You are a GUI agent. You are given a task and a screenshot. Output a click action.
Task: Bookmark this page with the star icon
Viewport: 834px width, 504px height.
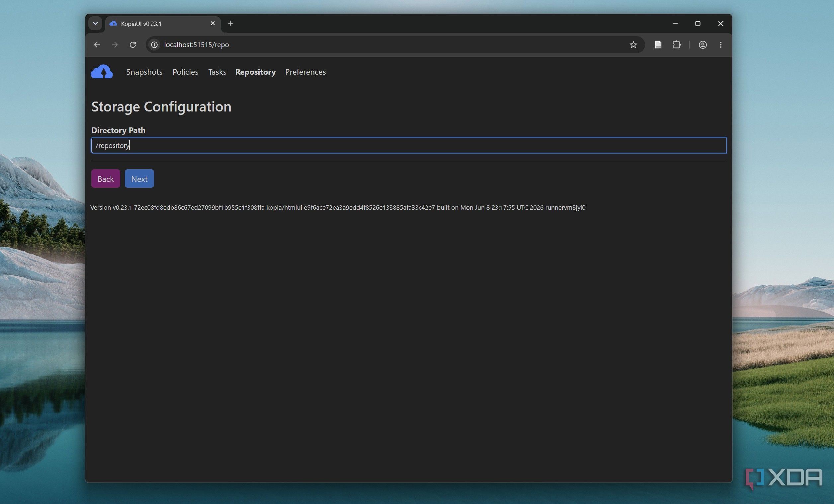point(633,45)
